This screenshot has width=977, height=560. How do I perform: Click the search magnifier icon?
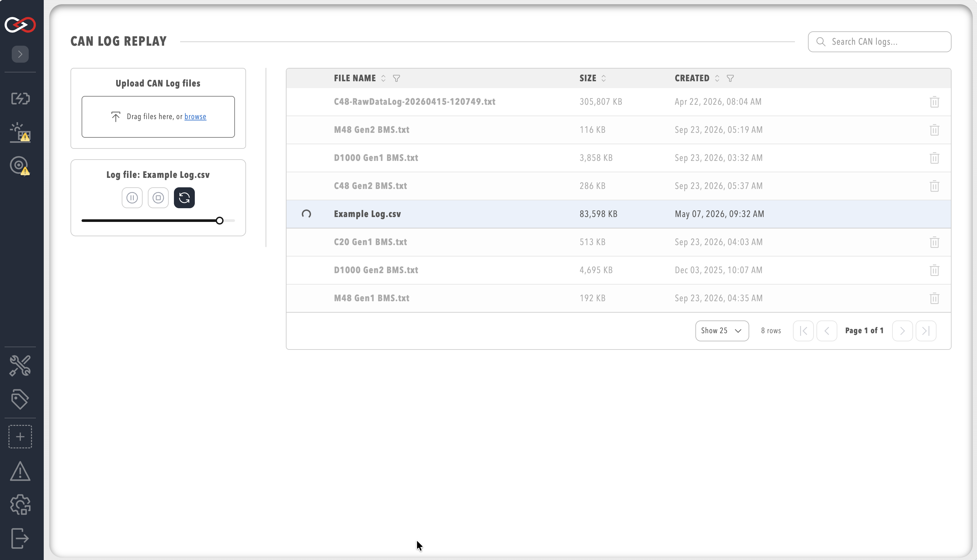820,41
